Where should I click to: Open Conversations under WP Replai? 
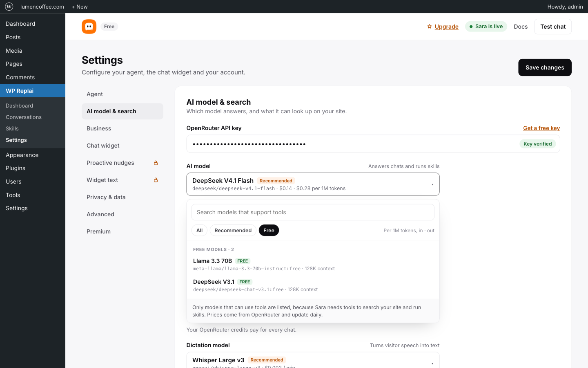pos(33,117)
